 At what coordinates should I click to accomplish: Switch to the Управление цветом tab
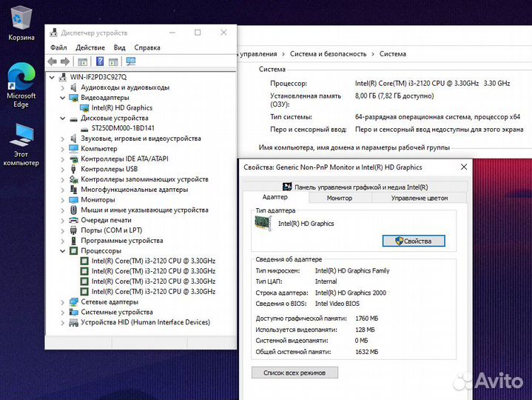point(420,198)
